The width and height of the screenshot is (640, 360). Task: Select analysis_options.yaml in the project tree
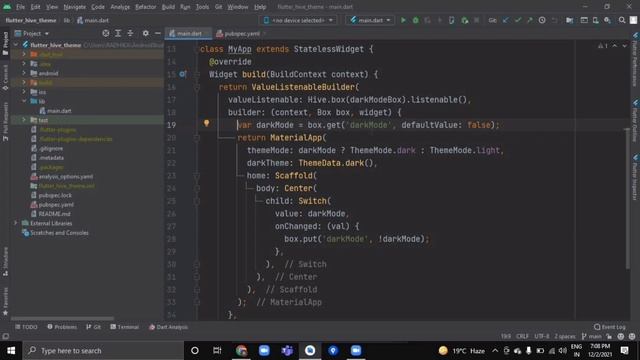point(62,176)
